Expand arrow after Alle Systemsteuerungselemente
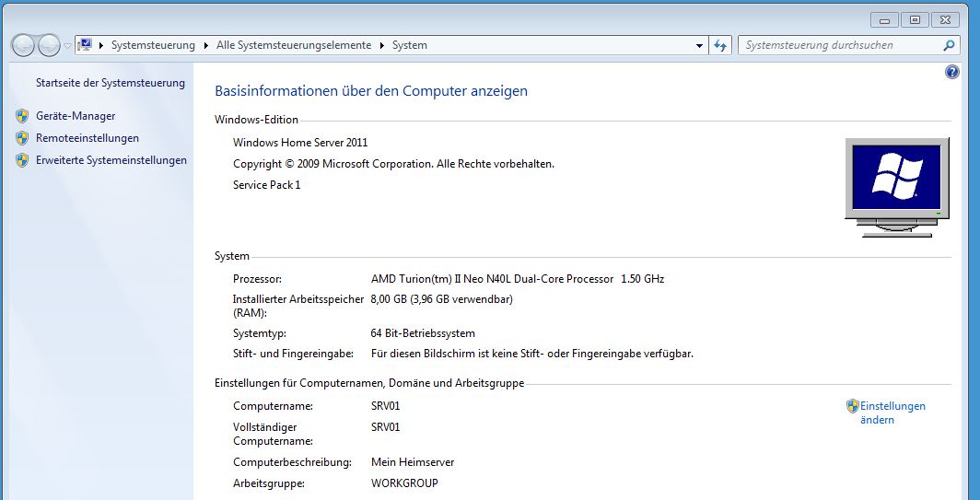The width and height of the screenshot is (980, 500). (x=382, y=46)
